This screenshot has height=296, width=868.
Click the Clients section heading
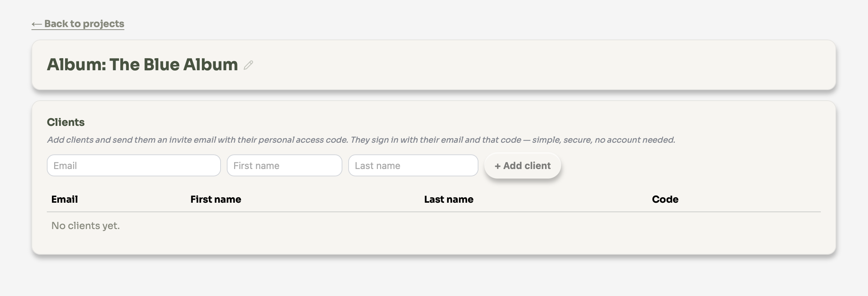(x=66, y=122)
